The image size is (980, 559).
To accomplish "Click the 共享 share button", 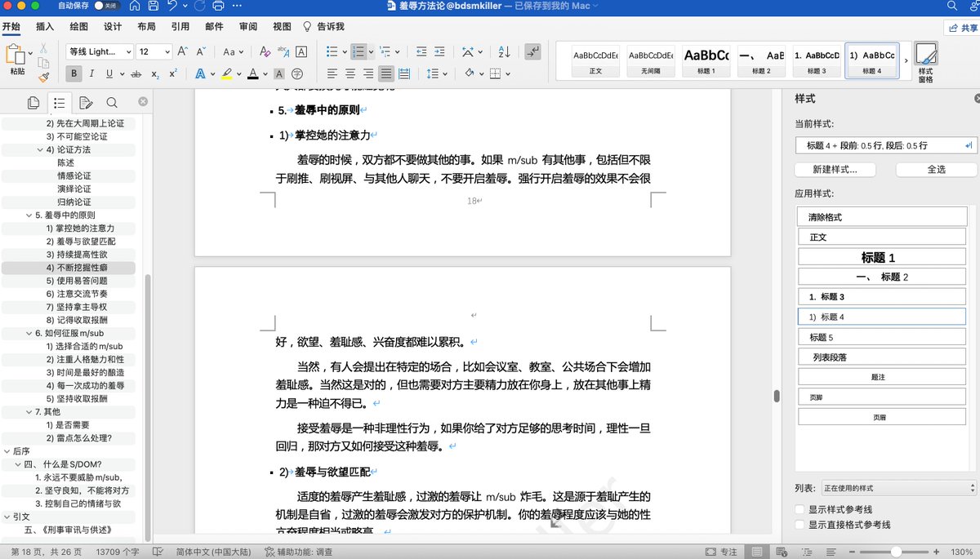I will tap(961, 28).
